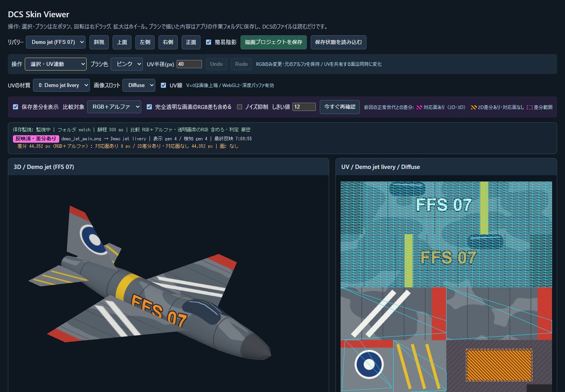
Task: Click the 斜視 view button
Action: [x=99, y=42]
